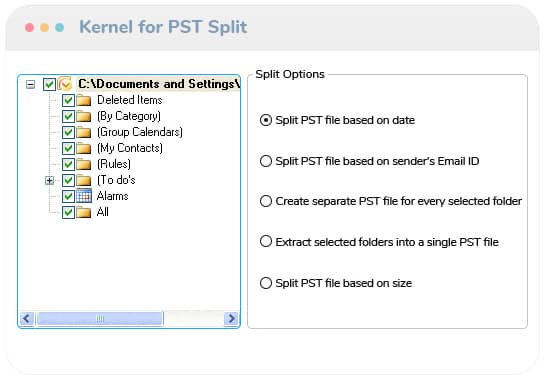The image size is (545, 380).
Task: Toggle the root C:\Documents and Settings checkbox
Action: point(49,84)
